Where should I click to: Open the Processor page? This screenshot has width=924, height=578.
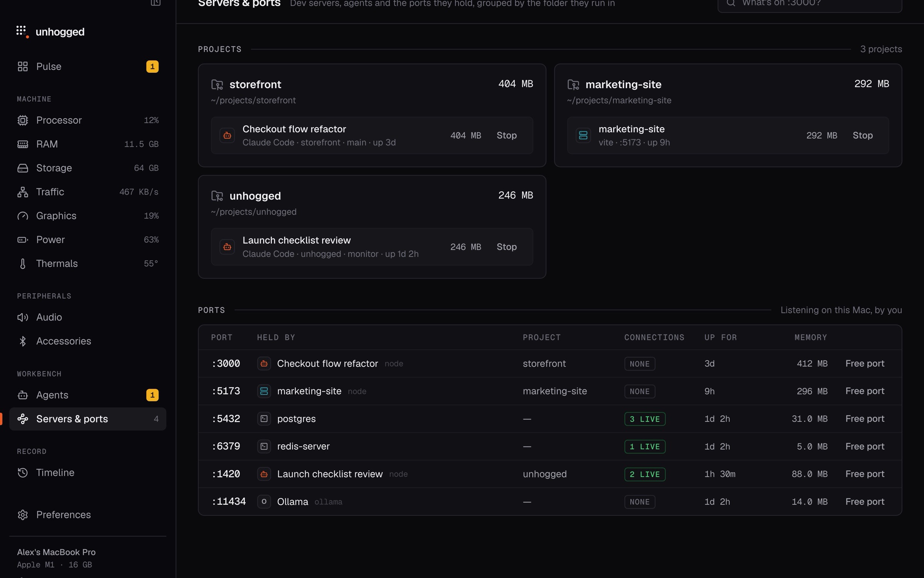tap(88, 120)
